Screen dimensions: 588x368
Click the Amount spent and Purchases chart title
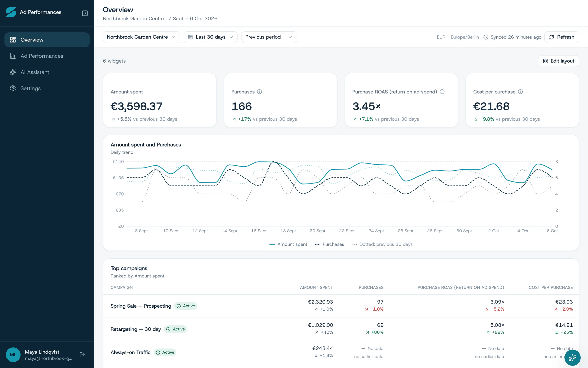(x=146, y=145)
